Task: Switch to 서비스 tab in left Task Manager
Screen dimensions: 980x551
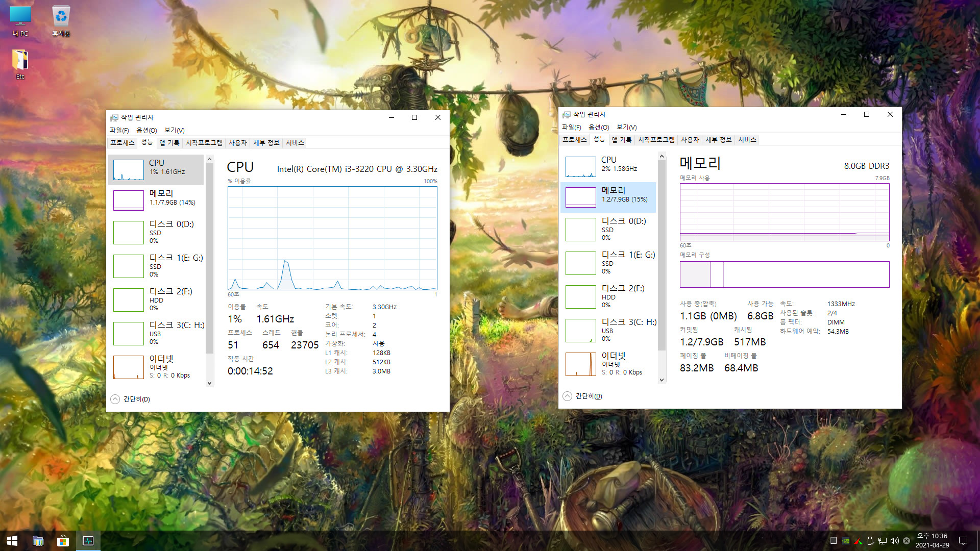Action: 295,143
